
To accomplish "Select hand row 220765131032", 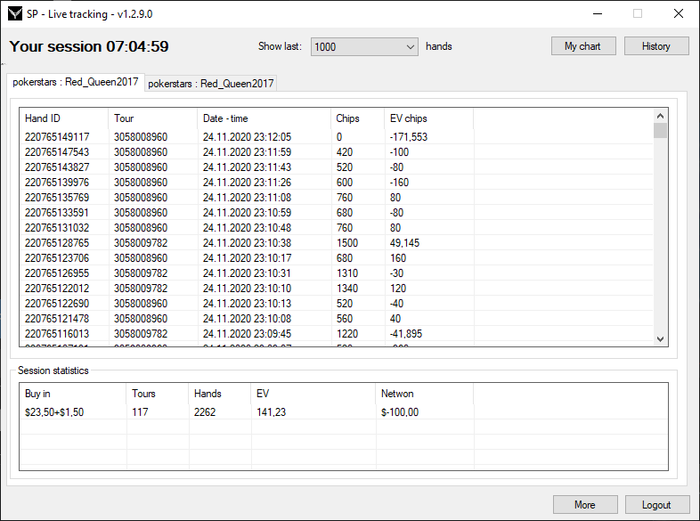I will point(336,228).
